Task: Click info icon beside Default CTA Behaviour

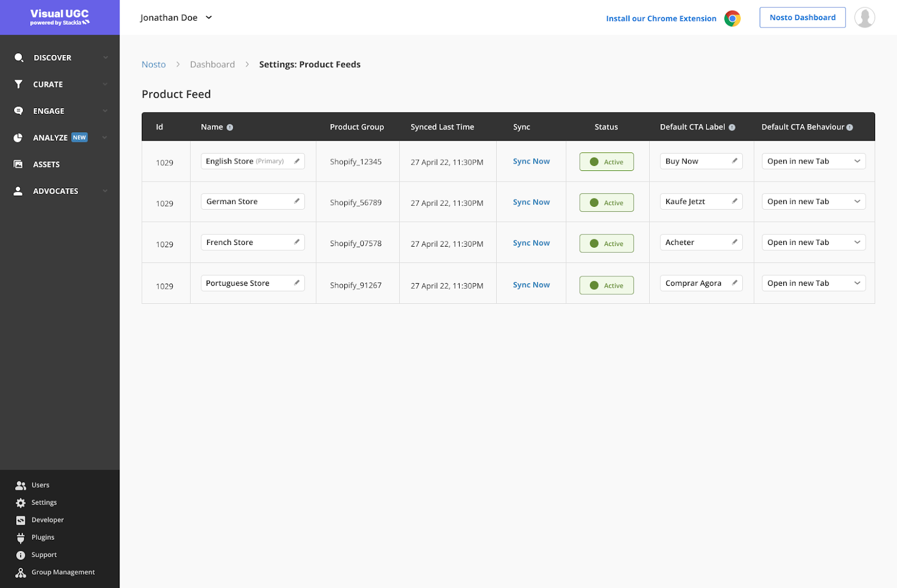Action: click(x=849, y=127)
